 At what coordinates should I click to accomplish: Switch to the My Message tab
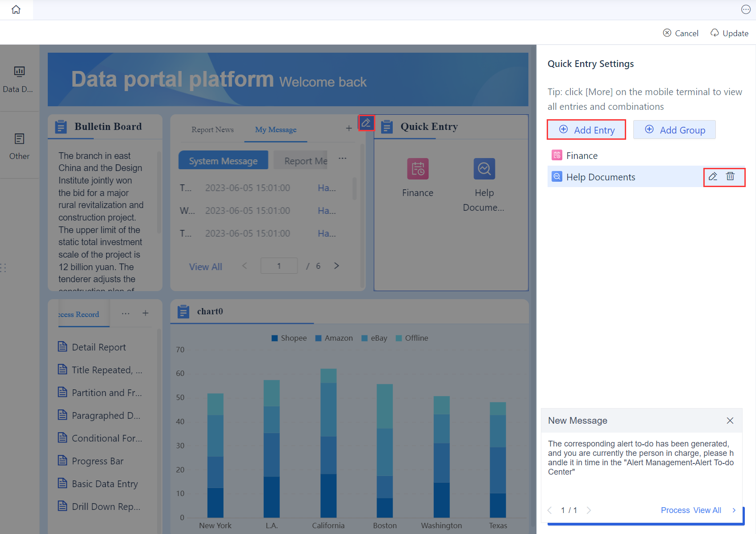coord(276,129)
